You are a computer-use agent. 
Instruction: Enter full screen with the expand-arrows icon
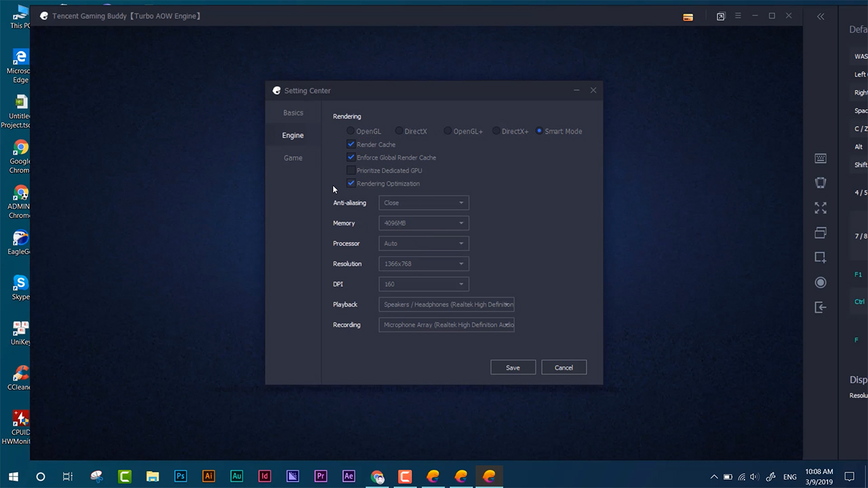(x=821, y=208)
